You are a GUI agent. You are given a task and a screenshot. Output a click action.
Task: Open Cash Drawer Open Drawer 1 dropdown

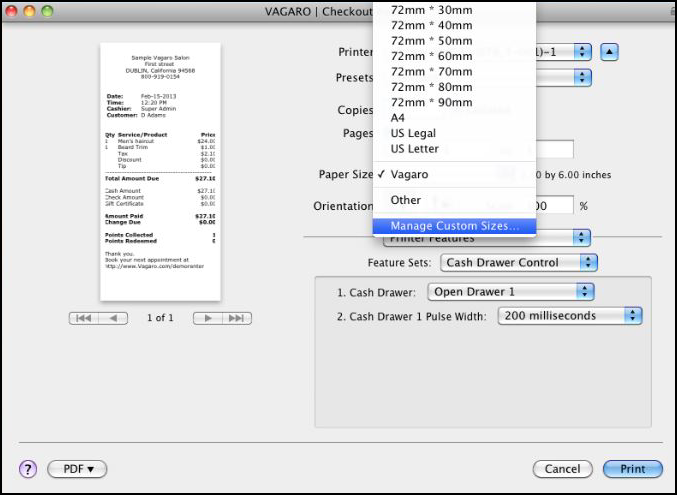511,292
